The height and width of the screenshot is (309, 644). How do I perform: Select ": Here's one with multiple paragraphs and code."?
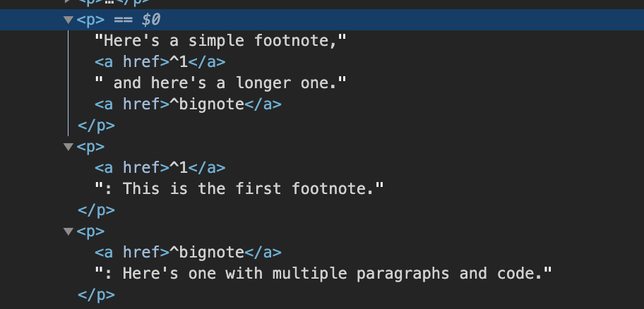click(323, 274)
